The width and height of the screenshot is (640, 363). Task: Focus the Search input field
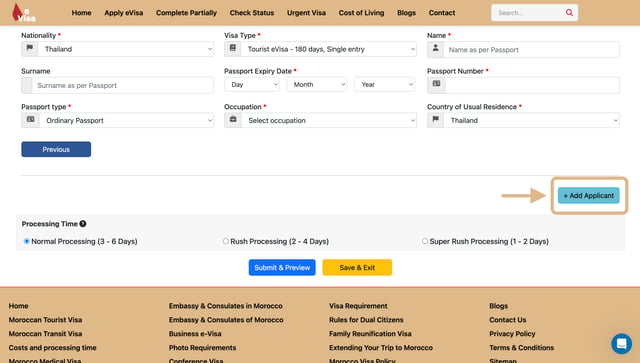point(528,13)
